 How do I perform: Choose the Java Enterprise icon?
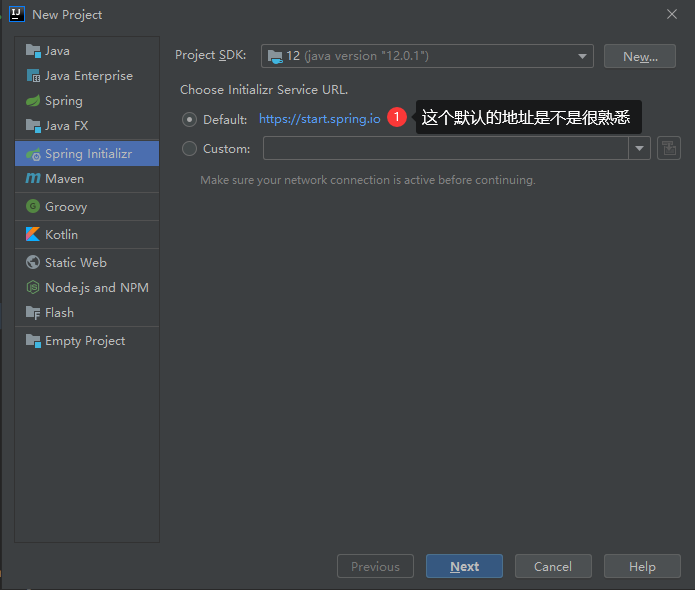33,76
